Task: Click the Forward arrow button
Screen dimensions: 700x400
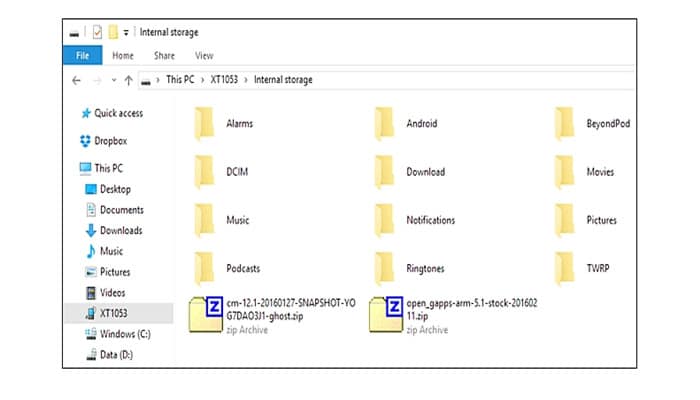Action: [x=97, y=80]
